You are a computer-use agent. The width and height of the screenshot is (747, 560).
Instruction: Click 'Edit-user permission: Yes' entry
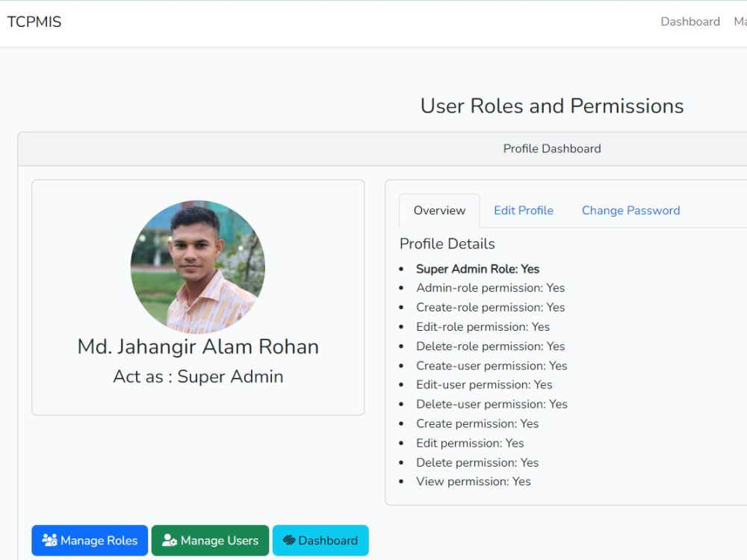[484, 385]
